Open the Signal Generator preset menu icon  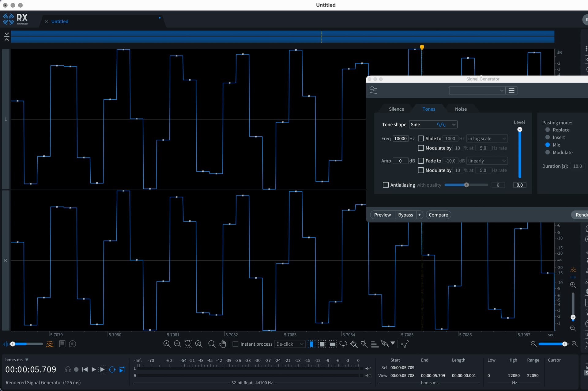(x=511, y=90)
